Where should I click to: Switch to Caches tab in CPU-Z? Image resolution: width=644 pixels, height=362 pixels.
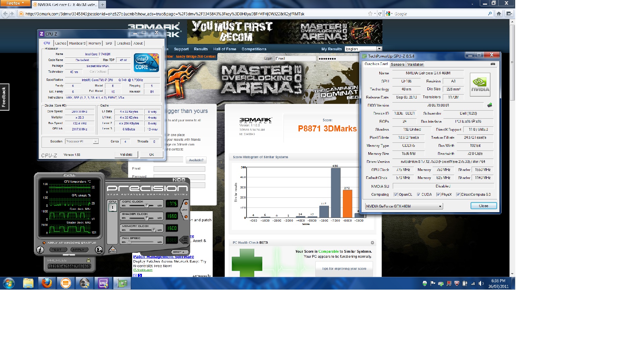coord(60,43)
